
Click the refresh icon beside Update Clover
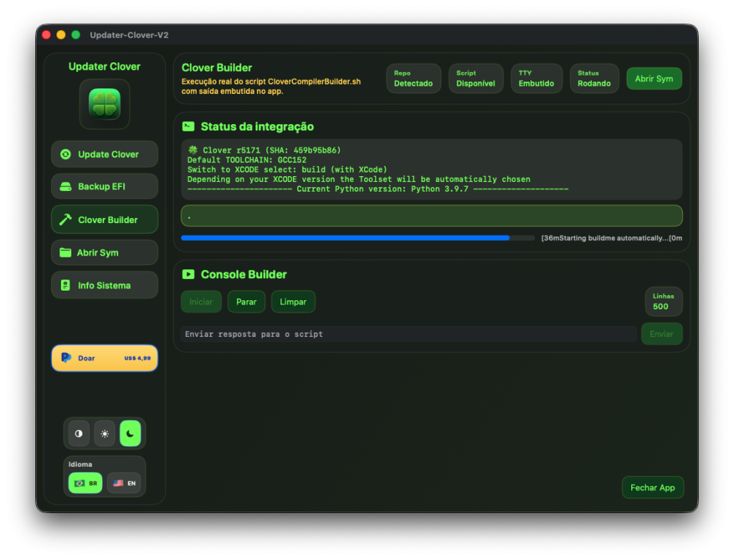(x=65, y=154)
